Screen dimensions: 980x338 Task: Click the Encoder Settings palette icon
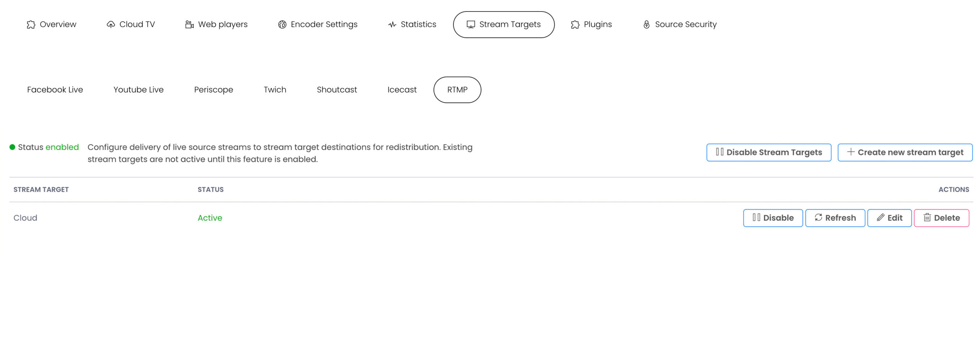(282, 25)
